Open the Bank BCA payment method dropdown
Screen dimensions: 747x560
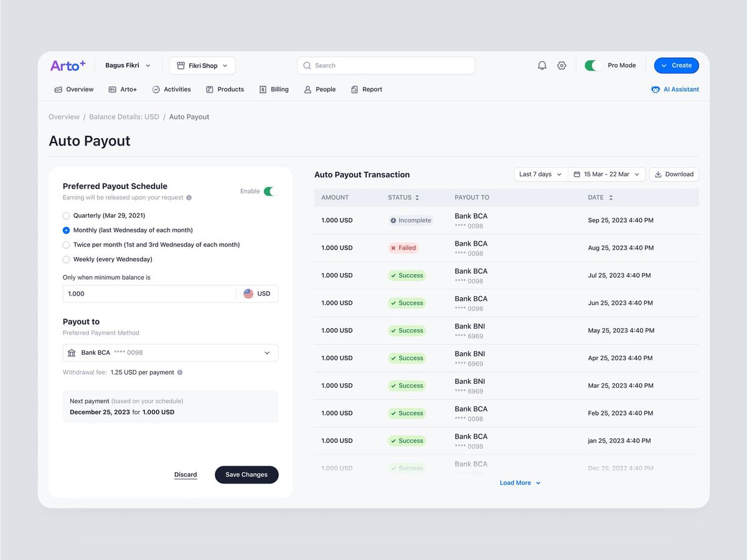(x=171, y=353)
